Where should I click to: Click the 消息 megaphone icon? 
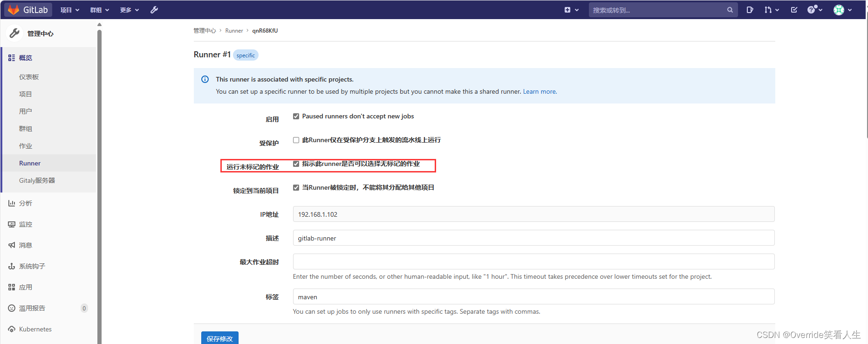coord(12,245)
